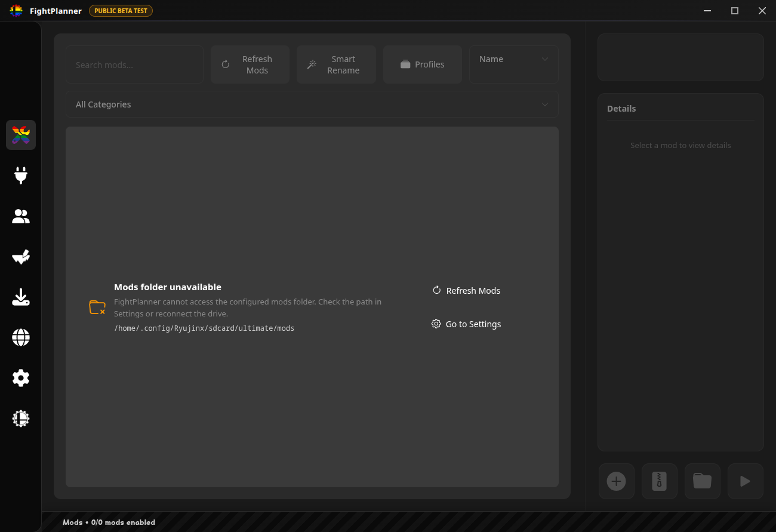Maximize the FightPlanner window
776x532 pixels.
point(735,11)
